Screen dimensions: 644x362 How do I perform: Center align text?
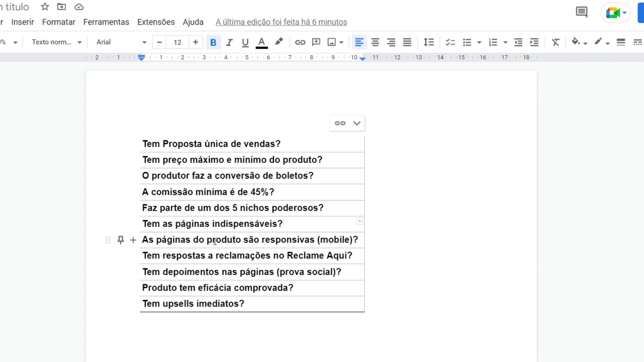pyautogui.click(x=375, y=42)
